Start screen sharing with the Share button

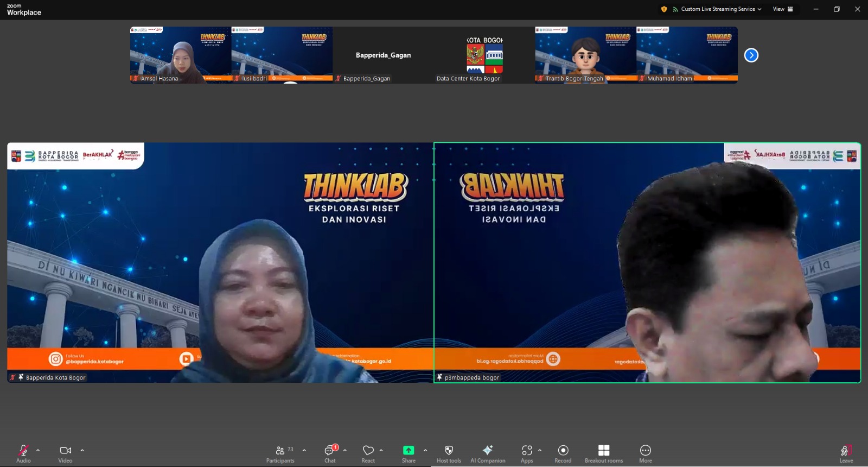click(x=409, y=453)
